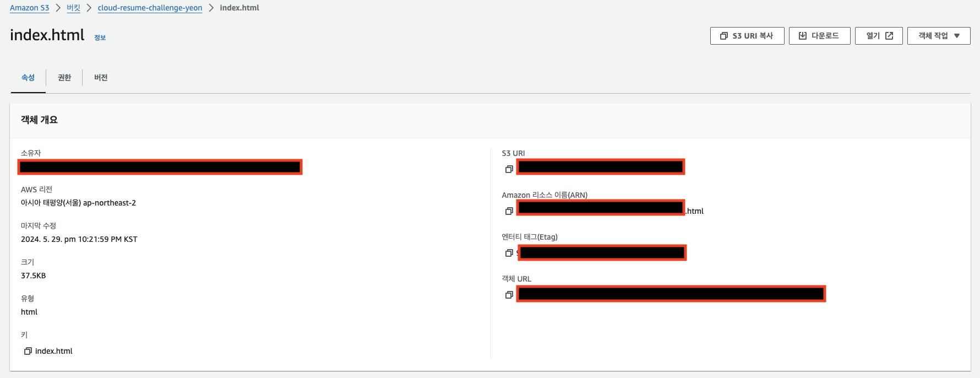The height and width of the screenshot is (378, 980).
Task: Select the key text index.html
Action: [54, 351]
